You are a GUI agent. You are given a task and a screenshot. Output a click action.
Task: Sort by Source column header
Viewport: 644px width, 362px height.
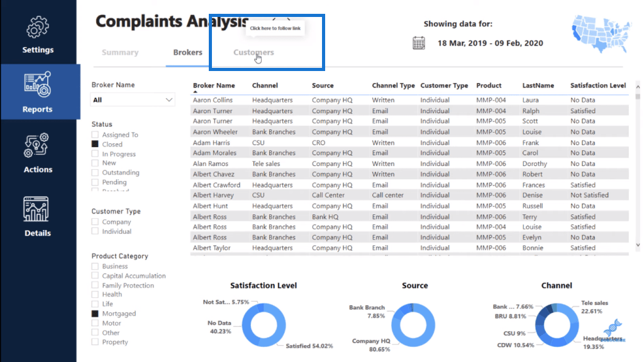coord(323,85)
